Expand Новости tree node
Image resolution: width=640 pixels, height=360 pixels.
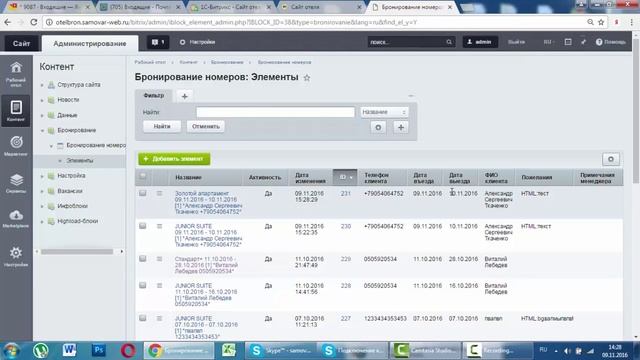tap(42, 100)
